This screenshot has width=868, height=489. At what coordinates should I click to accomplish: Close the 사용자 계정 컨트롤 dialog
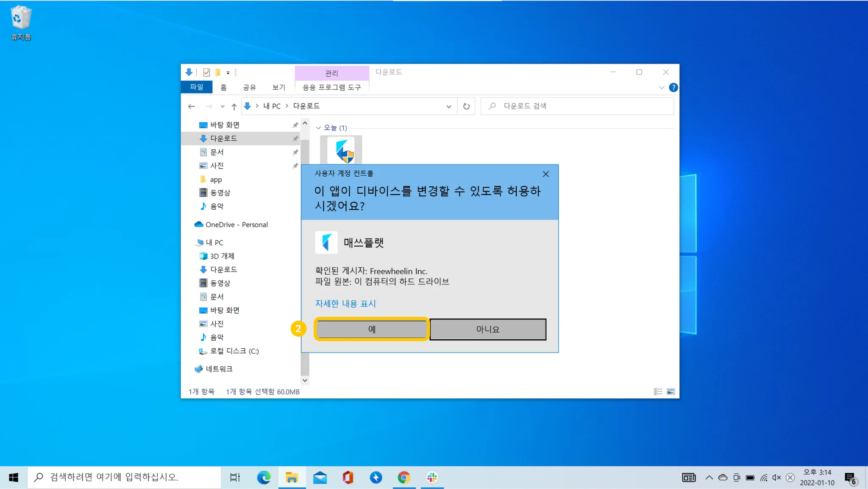[545, 174]
